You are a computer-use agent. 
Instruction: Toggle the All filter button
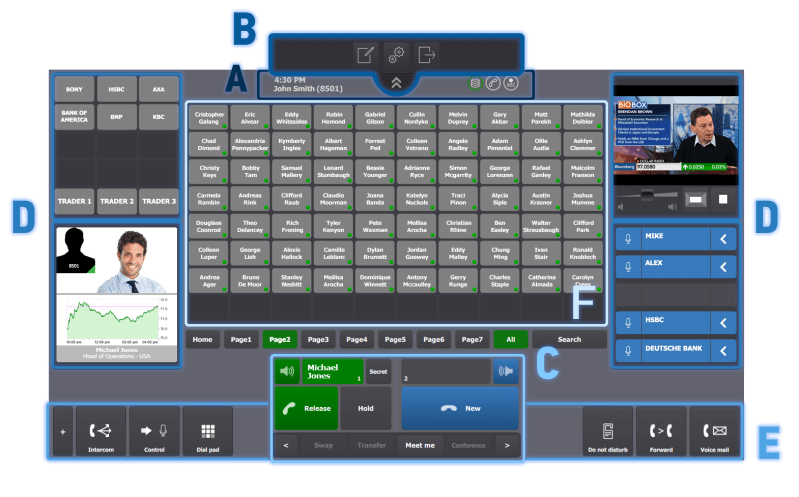tap(511, 339)
